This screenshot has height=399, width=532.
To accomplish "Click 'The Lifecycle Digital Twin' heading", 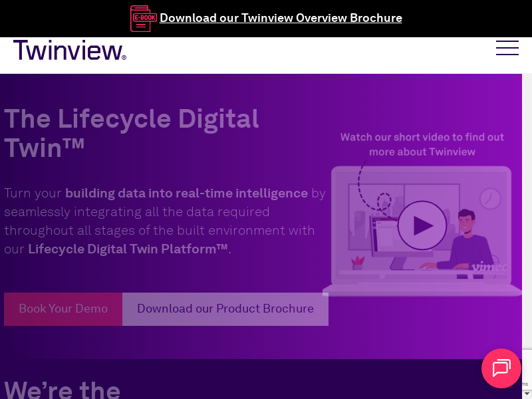I will [x=132, y=133].
